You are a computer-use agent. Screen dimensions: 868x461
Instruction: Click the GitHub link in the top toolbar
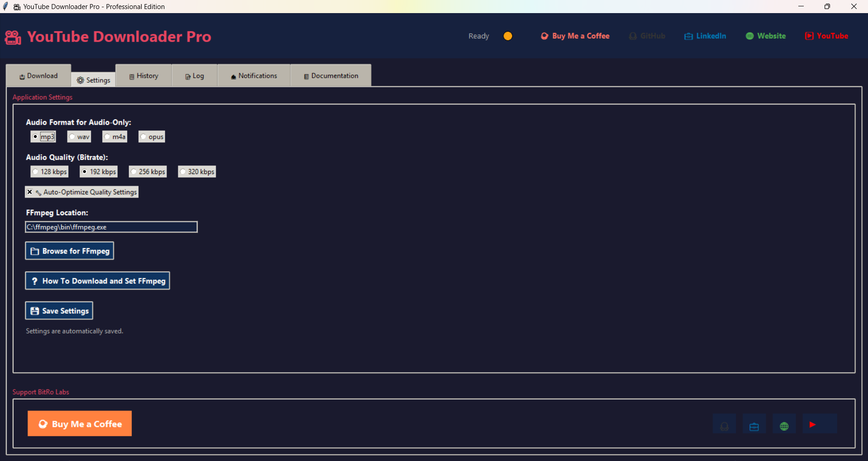pos(647,36)
